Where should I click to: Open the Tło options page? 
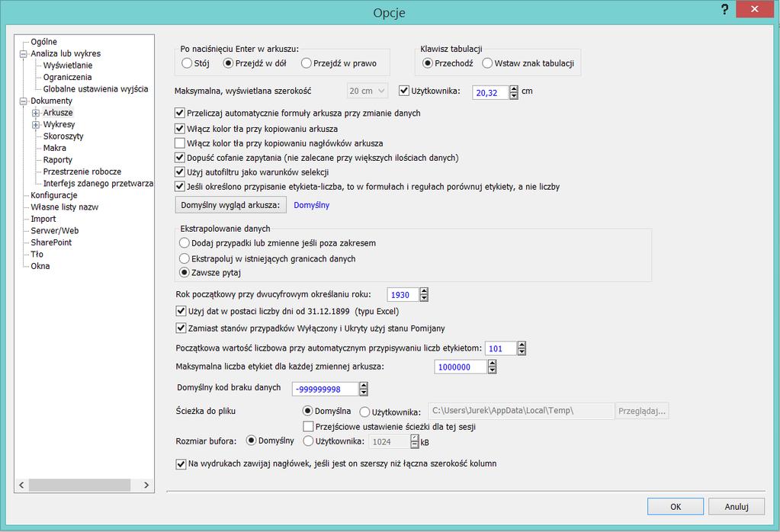pos(37,254)
